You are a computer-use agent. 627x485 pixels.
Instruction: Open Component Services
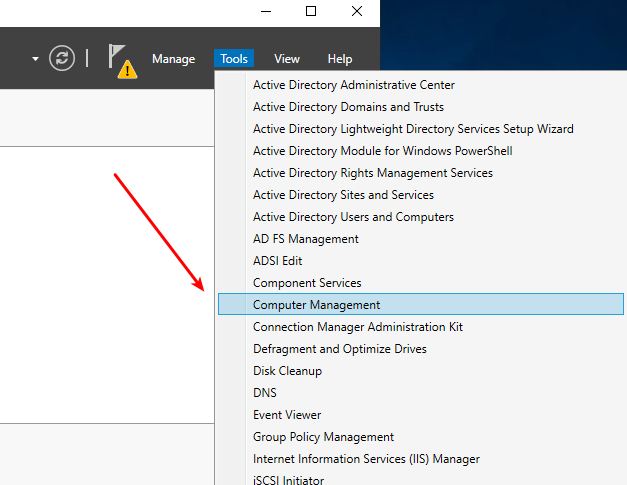pos(307,283)
